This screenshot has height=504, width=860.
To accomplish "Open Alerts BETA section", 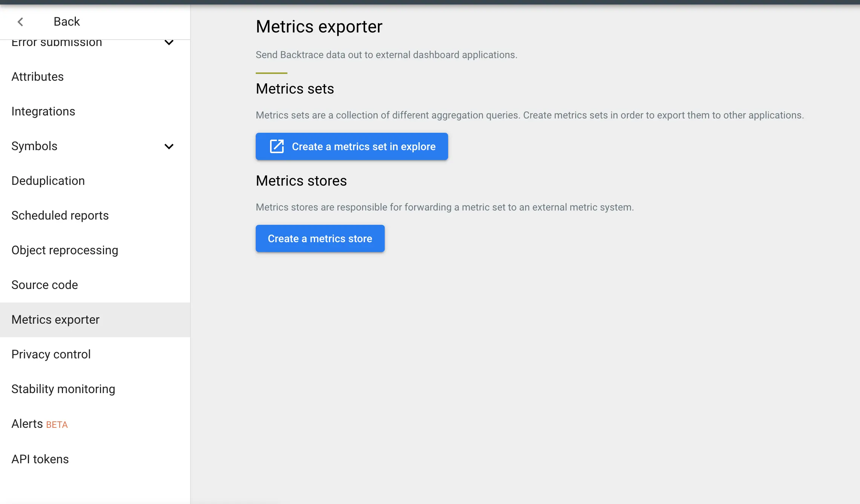I will coord(39,424).
